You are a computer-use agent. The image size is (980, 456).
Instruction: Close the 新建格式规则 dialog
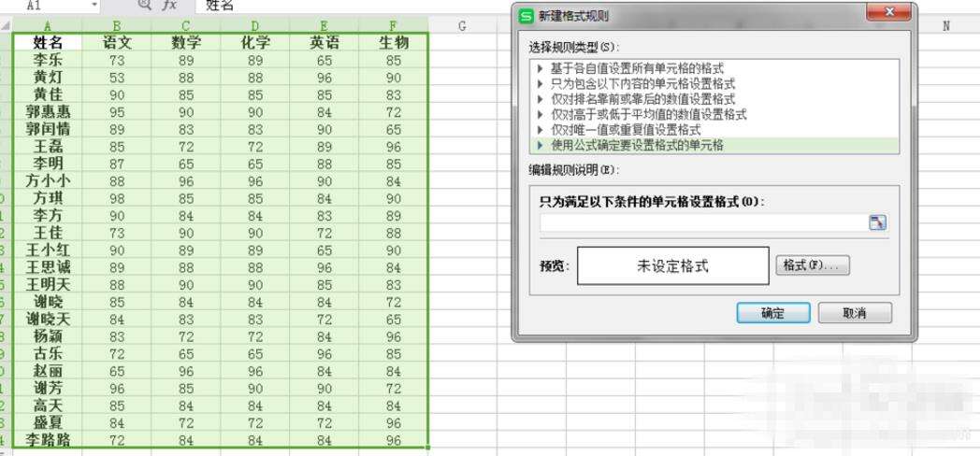888,12
